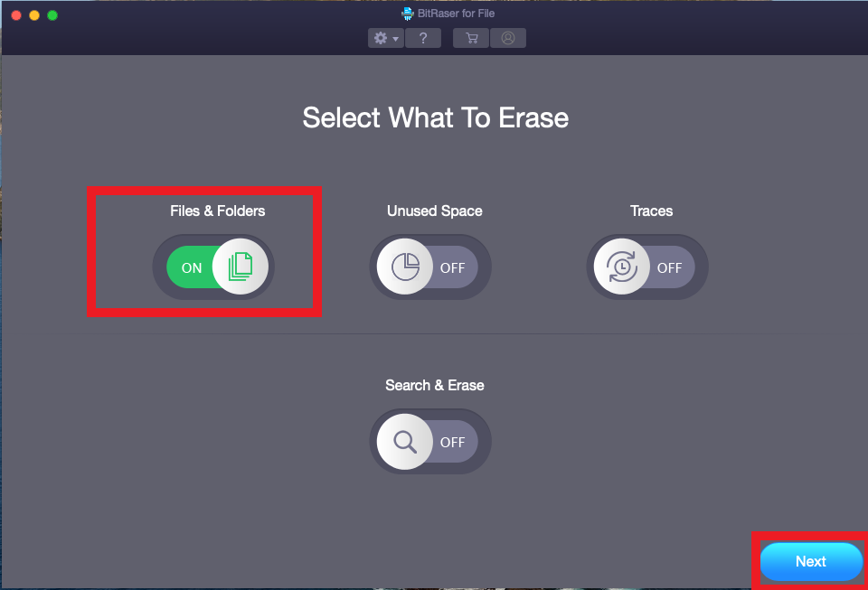This screenshot has height=590, width=868.
Task: Click the Files & Folders document icon knob
Action: 241,267
